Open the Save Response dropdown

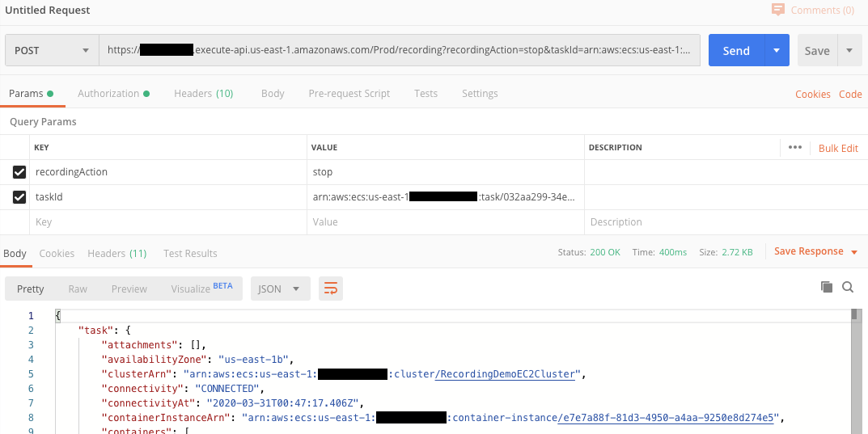816,251
